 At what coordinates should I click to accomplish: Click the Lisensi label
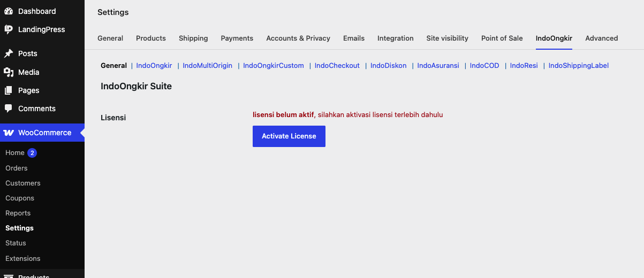pyautogui.click(x=113, y=118)
